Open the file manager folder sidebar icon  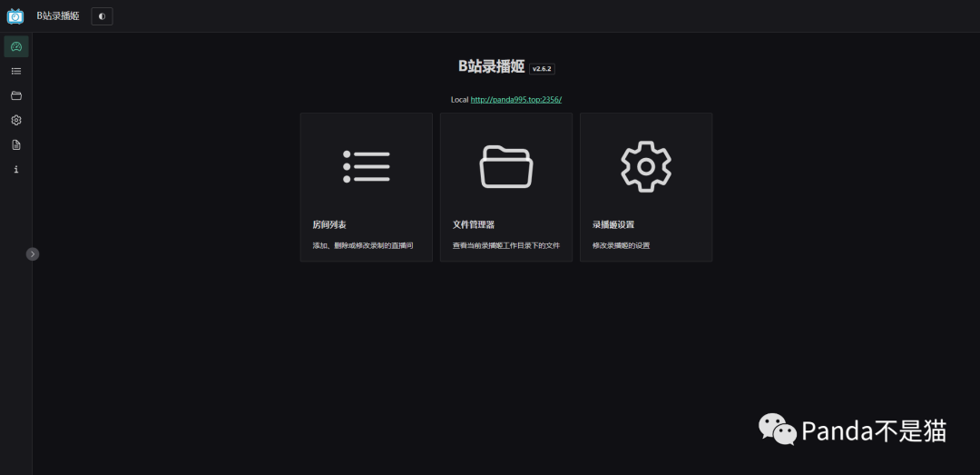(16, 95)
